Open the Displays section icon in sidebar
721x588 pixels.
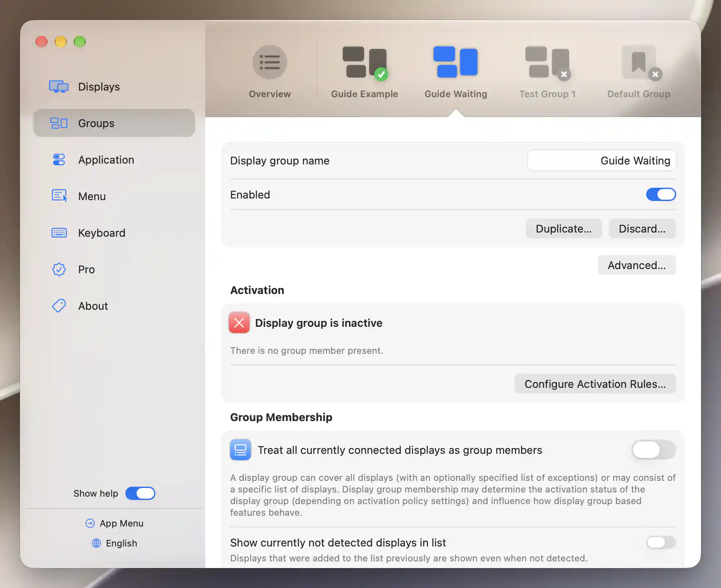pos(59,86)
